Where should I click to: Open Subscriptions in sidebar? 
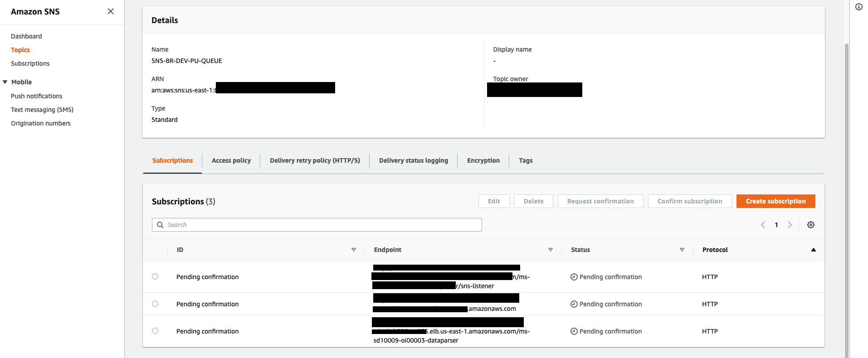[x=30, y=63]
